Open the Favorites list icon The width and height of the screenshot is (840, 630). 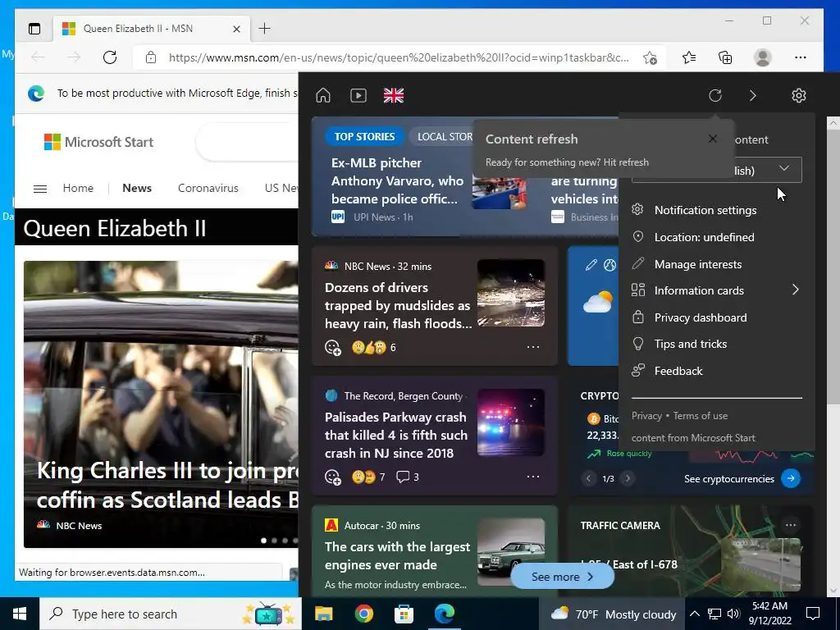point(689,57)
